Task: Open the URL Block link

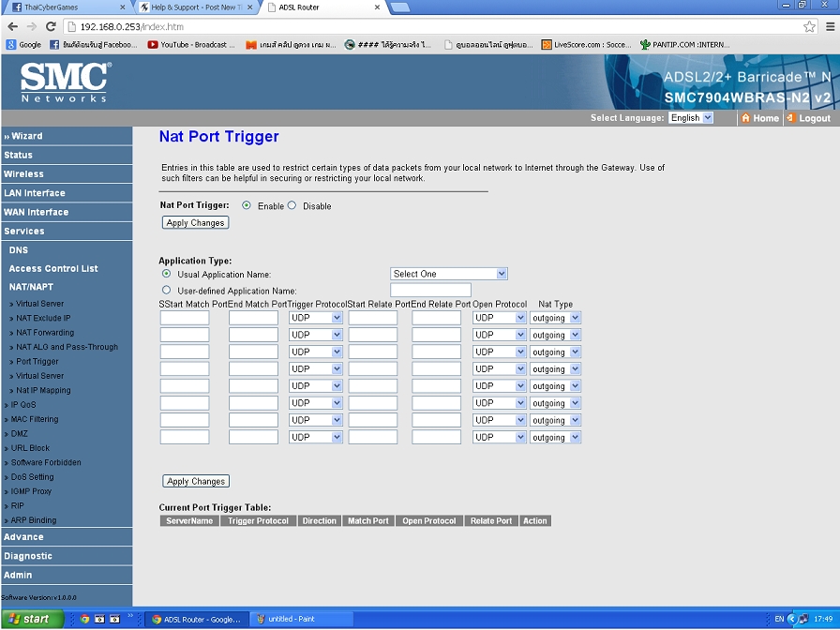Action: tap(30, 448)
